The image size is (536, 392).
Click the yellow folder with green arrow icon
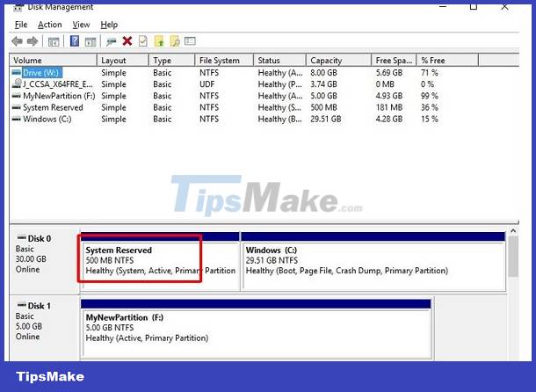tap(159, 41)
